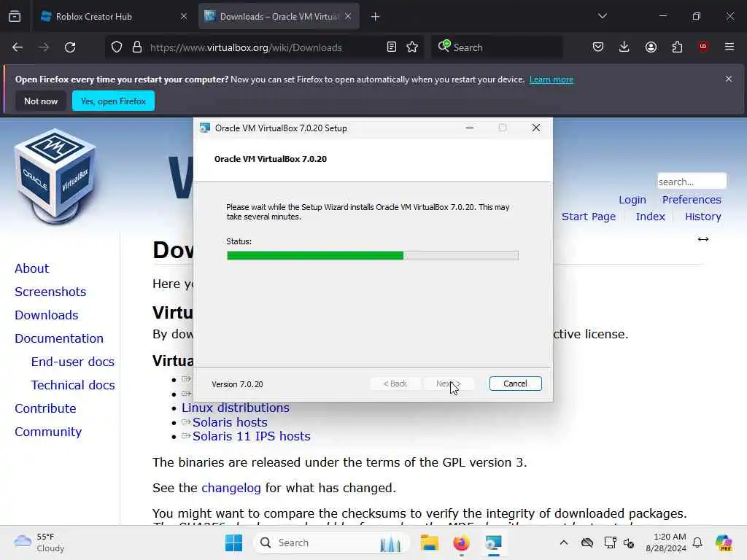Click the disabled Next button in Setup
747x560 pixels.
coord(449,384)
